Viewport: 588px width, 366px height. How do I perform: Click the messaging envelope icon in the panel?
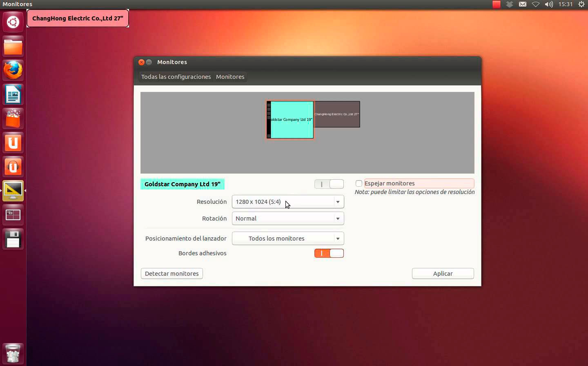(523, 4)
